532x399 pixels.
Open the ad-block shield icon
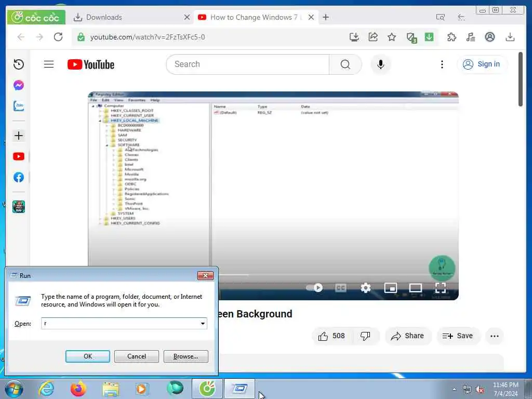(411, 37)
